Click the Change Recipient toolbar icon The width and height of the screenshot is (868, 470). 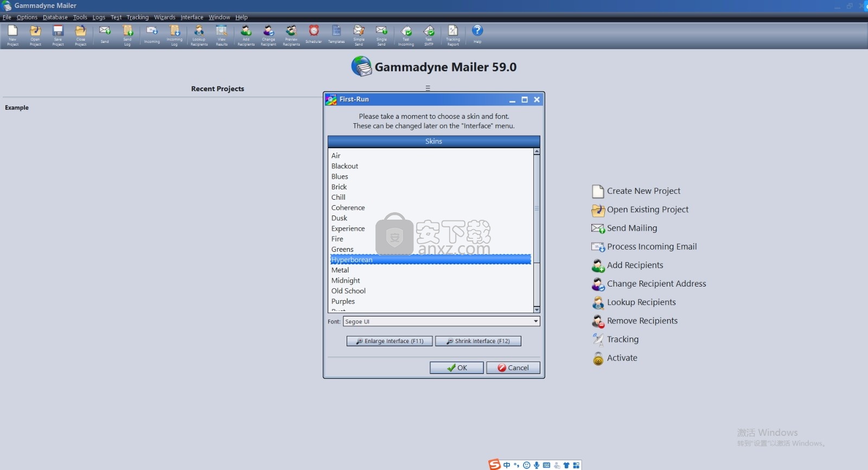(269, 35)
